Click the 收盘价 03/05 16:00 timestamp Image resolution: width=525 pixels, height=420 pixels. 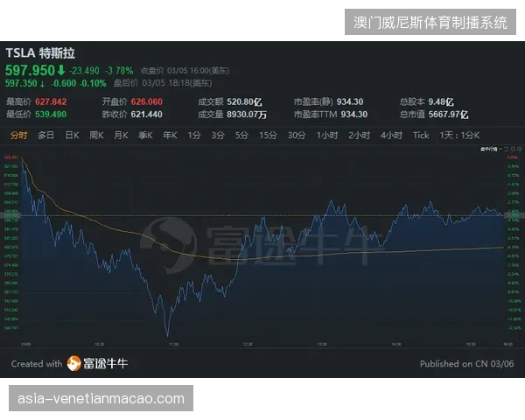[185, 71]
